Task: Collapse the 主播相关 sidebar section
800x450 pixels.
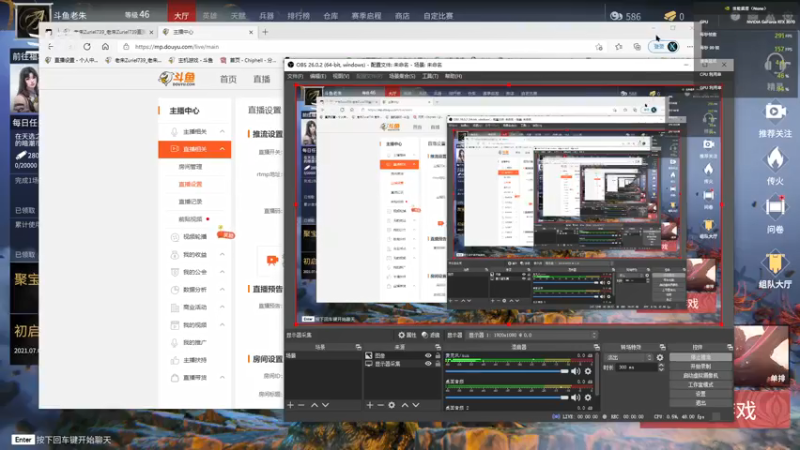Action: pos(222,132)
